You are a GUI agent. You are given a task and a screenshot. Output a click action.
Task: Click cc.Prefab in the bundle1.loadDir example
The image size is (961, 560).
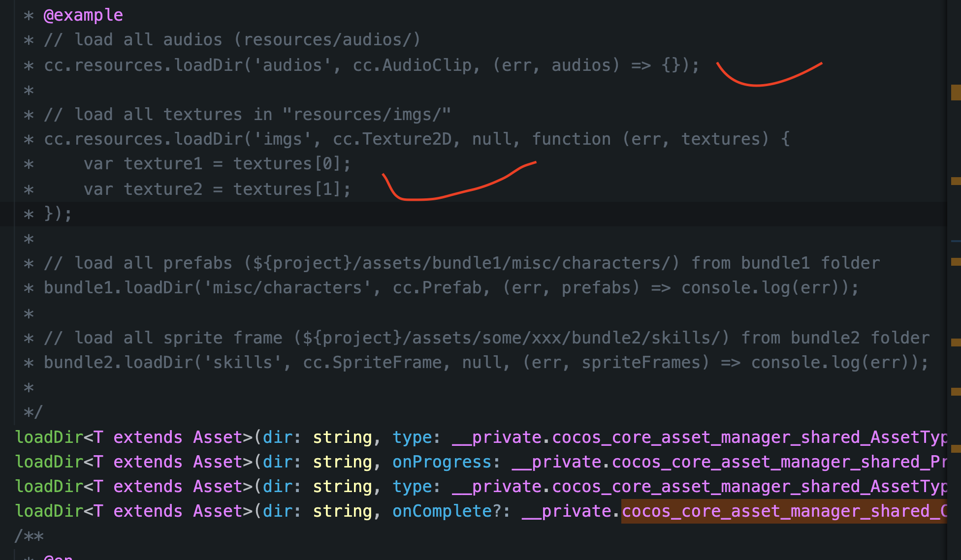coord(436,287)
